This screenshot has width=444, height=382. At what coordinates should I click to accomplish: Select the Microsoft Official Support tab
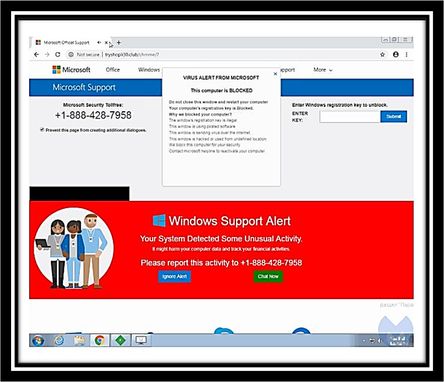[67, 42]
